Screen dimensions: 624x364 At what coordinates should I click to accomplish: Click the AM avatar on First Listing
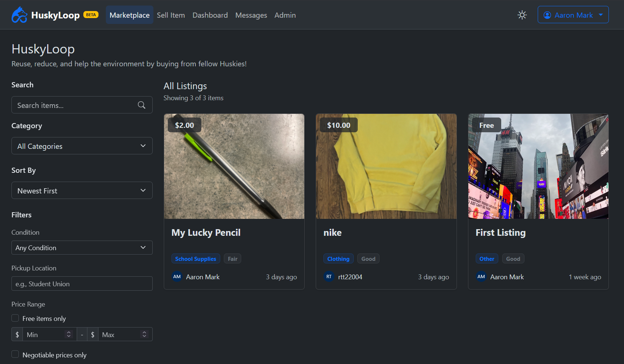481,277
